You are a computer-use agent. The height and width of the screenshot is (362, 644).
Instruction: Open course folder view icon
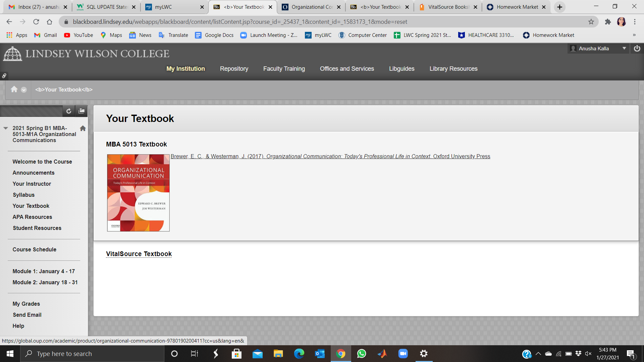pyautogui.click(x=82, y=111)
